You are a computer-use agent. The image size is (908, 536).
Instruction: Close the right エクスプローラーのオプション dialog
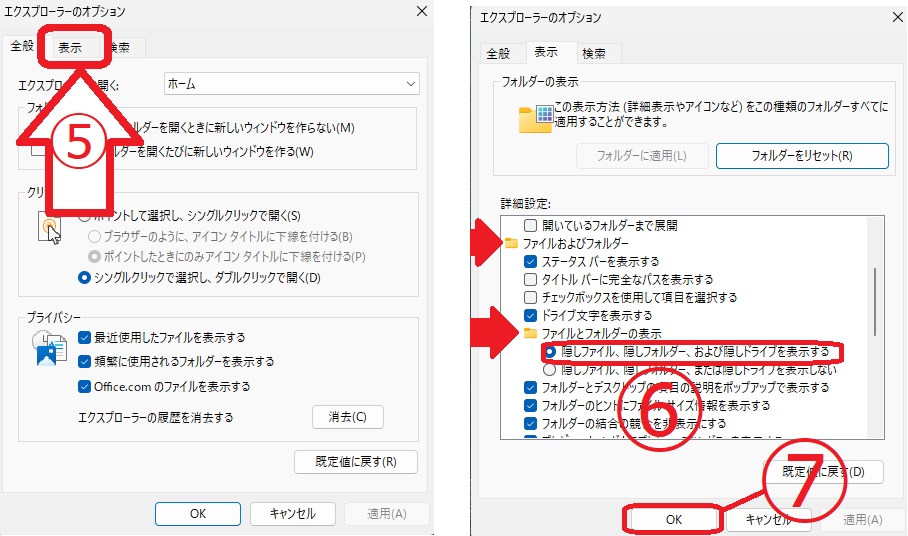[x=886, y=17]
